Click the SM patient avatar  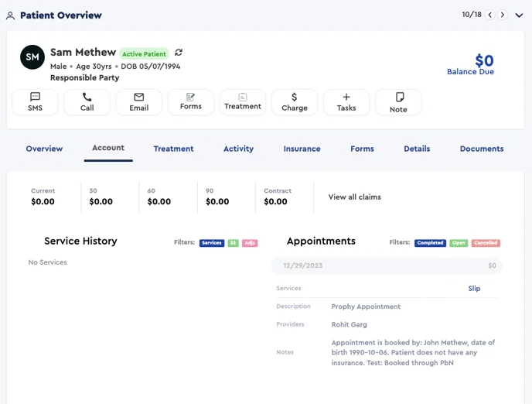[x=32, y=57]
